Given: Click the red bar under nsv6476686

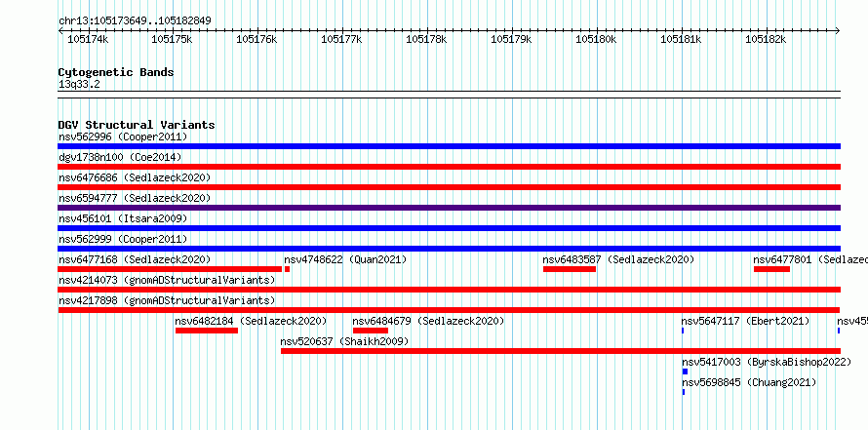Looking at the screenshot, I should coord(449,187).
